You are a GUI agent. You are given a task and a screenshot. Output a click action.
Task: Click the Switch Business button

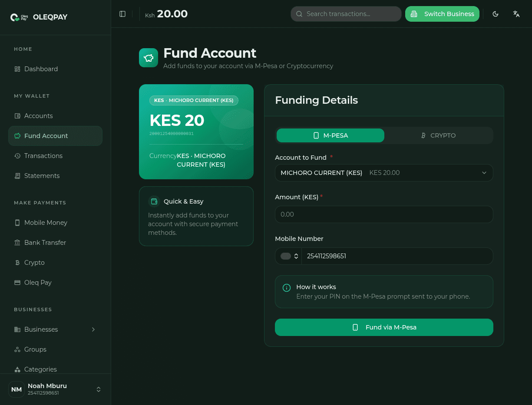coord(442,14)
